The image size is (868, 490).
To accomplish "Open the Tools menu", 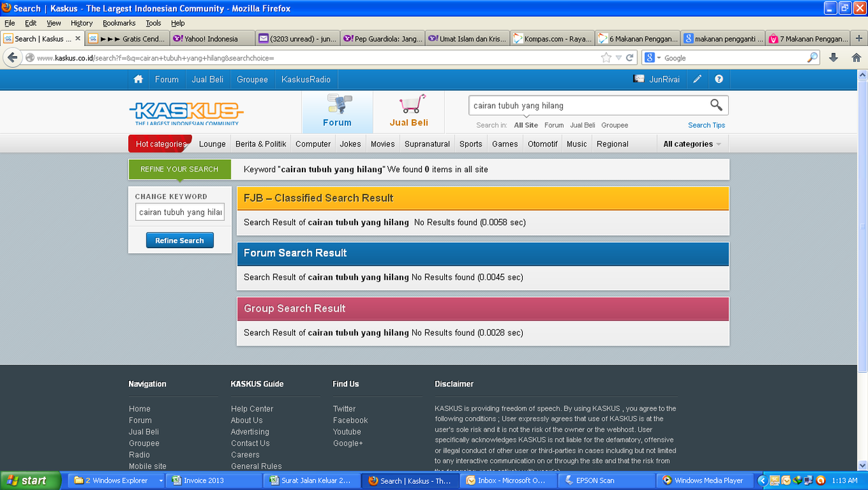I will pyautogui.click(x=154, y=23).
